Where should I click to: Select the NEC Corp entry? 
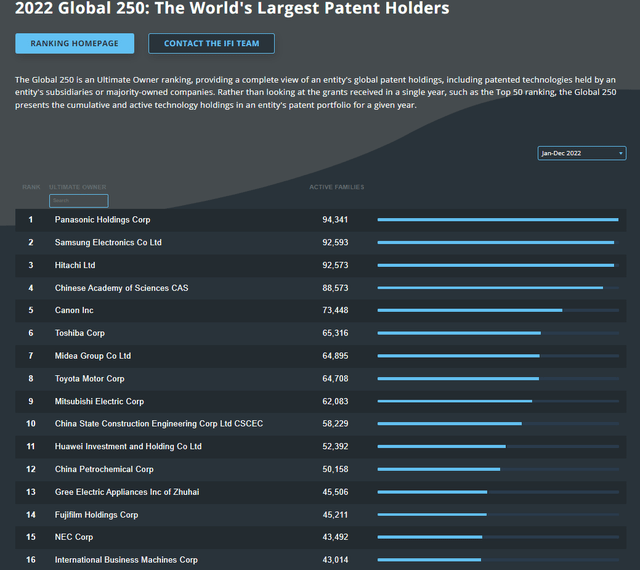[74, 537]
